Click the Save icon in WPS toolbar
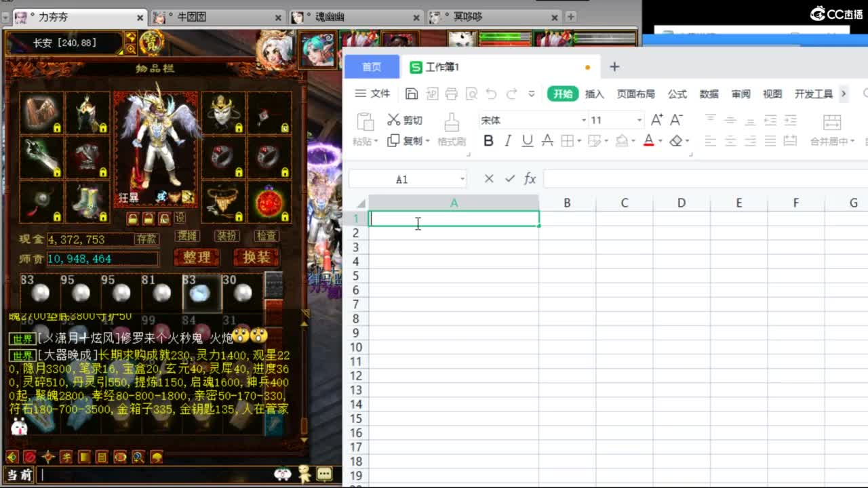Viewport: 868px width, 488px height. (x=411, y=94)
